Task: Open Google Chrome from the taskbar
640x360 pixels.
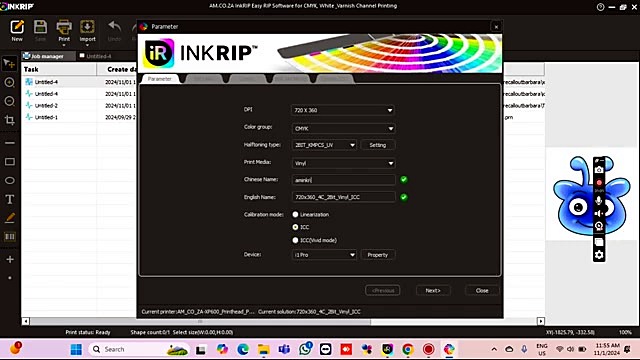Action: click(407, 349)
